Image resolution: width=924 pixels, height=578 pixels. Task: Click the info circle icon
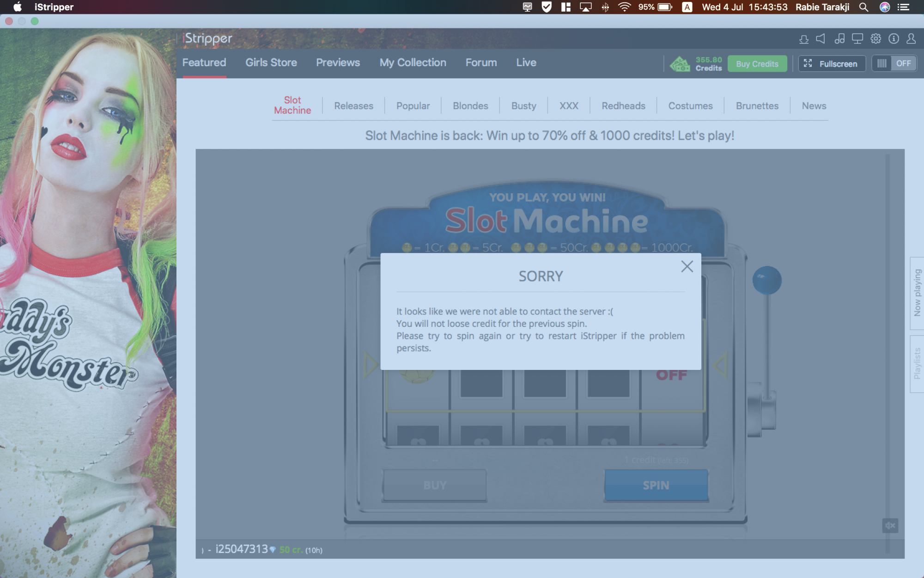coord(894,38)
